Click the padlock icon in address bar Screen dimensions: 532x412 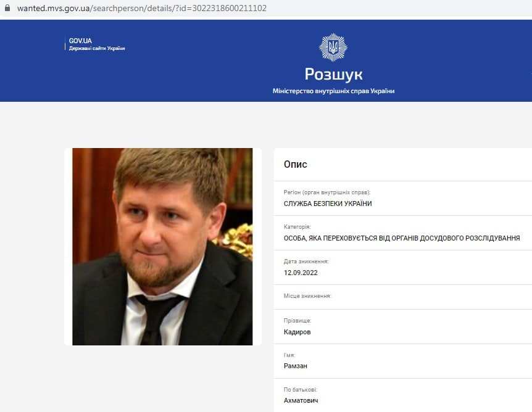7,7
